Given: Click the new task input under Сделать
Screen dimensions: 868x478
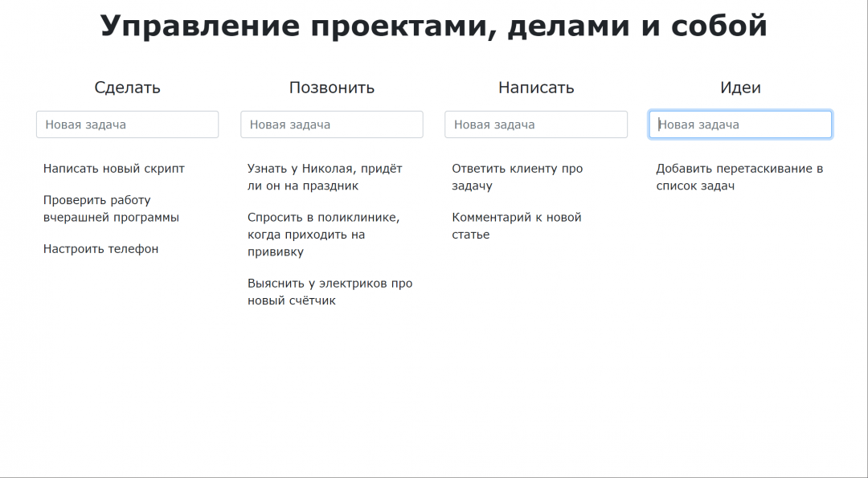Looking at the screenshot, I should pyautogui.click(x=127, y=125).
